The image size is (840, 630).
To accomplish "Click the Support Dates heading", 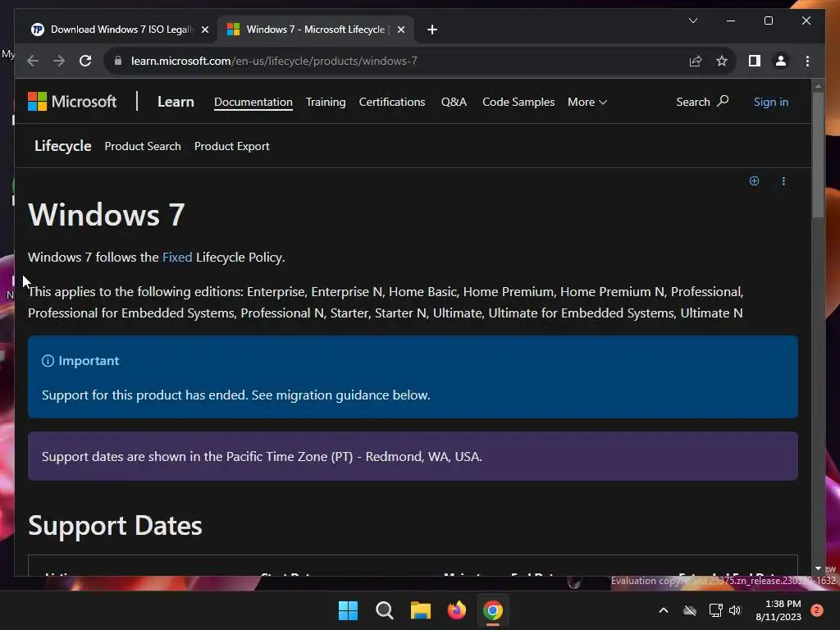I will point(115,525).
